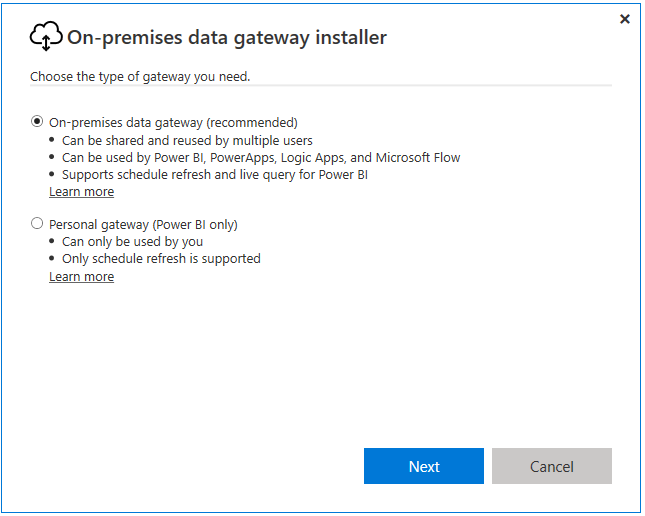Click the line mentioning PowerApps and Microsoft Flow

click(x=261, y=158)
